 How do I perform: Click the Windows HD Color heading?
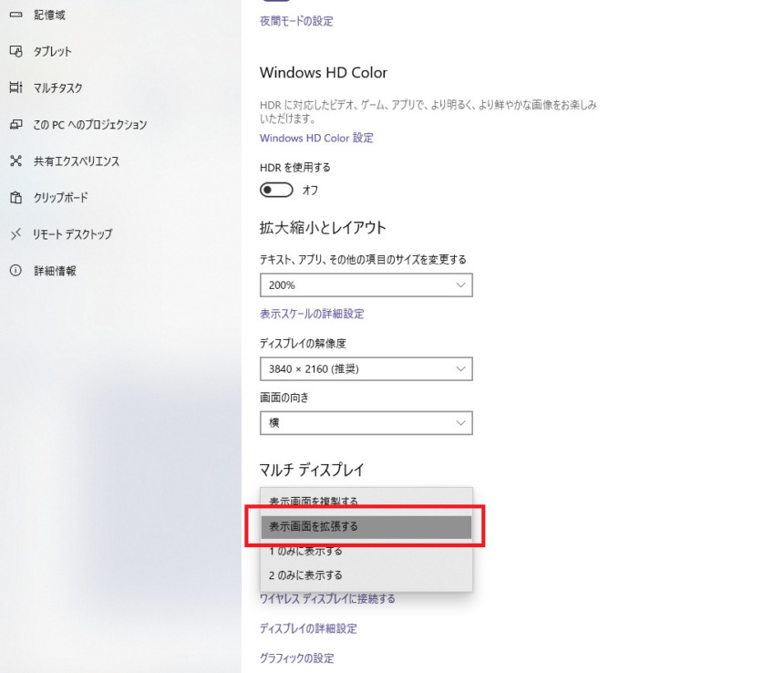324,73
